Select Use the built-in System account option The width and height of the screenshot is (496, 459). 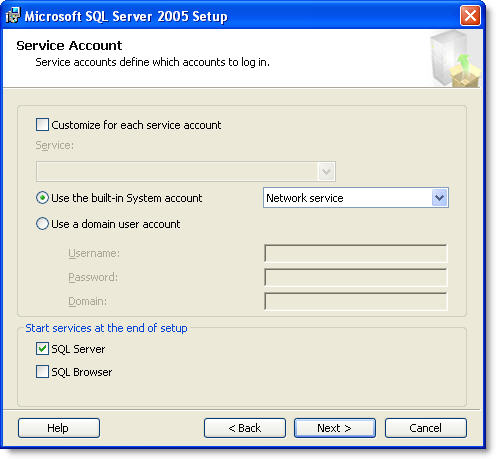pos(42,198)
